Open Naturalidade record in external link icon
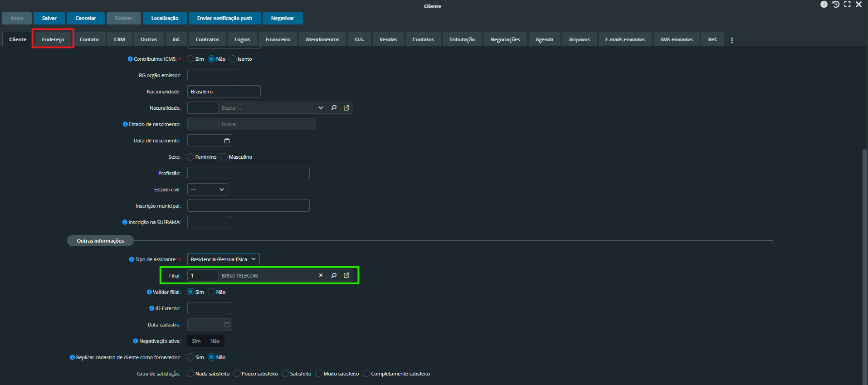Image resolution: width=868 pixels, height=385 pixels. 346,108
